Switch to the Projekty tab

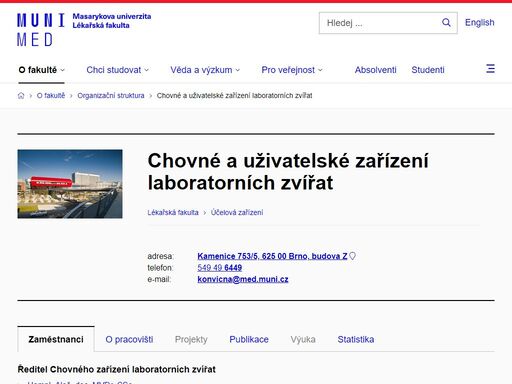point(191,339)
